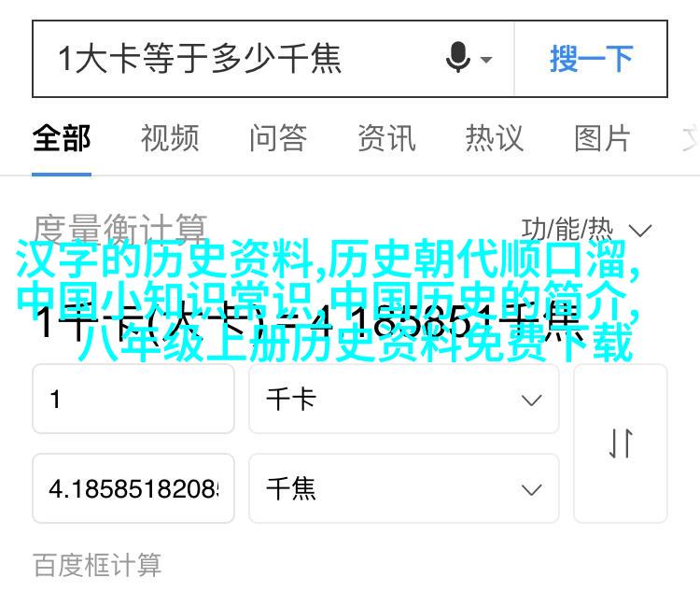Image resolution: width=700 pixels, height=591 pixels.
Task: Switch to the 热议 tab
Action: click(495, 138)
